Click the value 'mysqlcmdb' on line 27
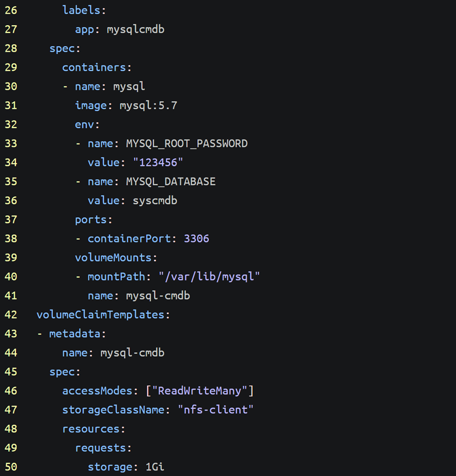The image size is (456, 476). pyautogui.click(x=136, y=30)
